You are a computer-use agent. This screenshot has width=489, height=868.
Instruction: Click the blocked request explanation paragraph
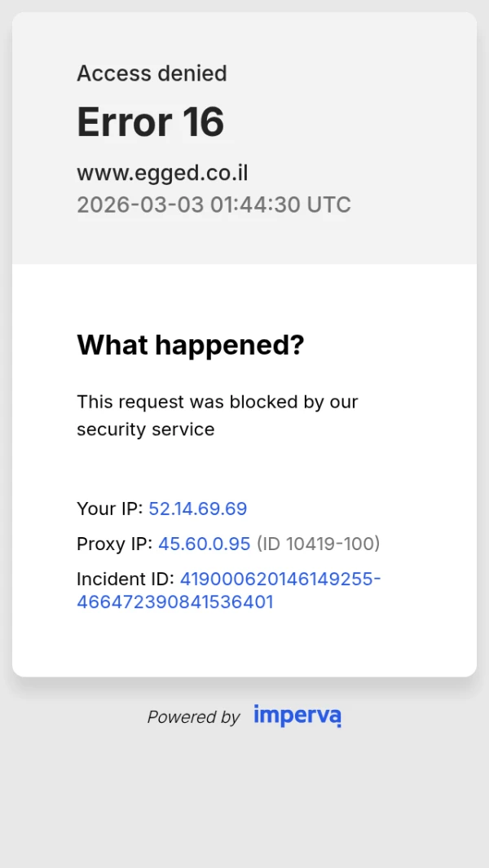click(x=217, y=402)
